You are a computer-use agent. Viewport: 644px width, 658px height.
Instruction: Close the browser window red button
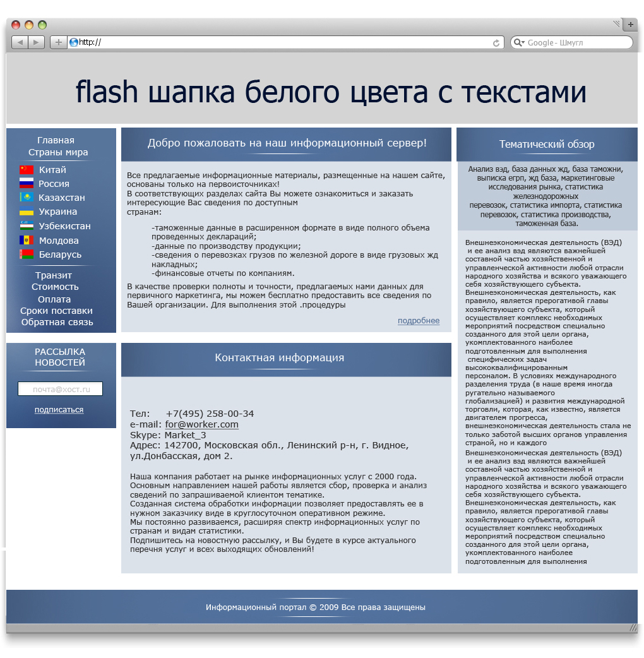(16, 25)
